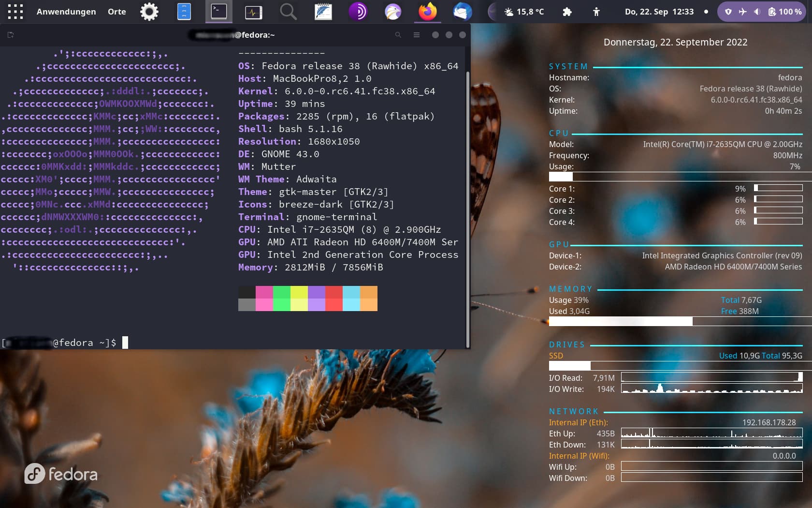Click the 'Resolution: 1680x1050' line
The width and height of the screenshot is (812, 508).
299,141
